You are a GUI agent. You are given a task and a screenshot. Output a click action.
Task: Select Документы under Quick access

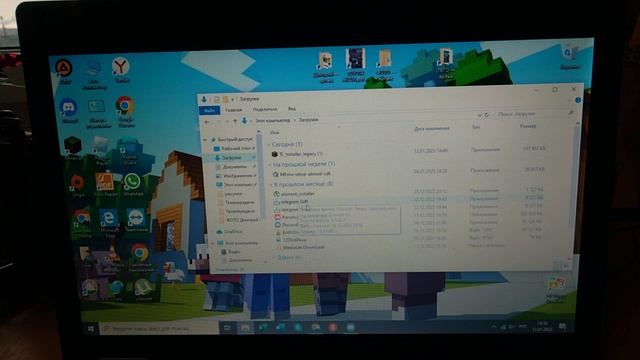click(235, 167)
